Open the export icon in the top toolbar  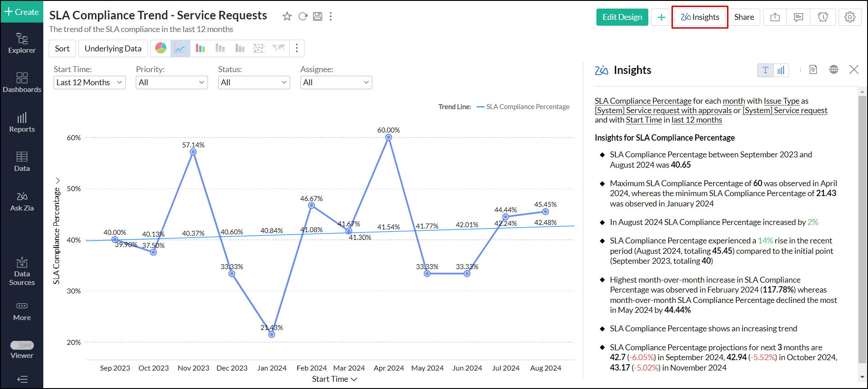tap(775, 17)
